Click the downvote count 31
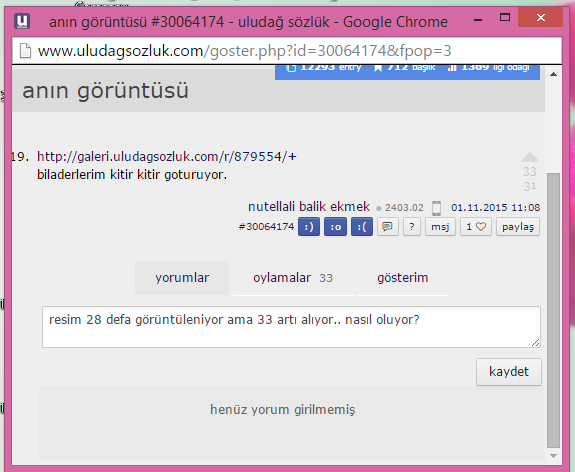Viewport: 575px width, 472px height. coord(530,186)
